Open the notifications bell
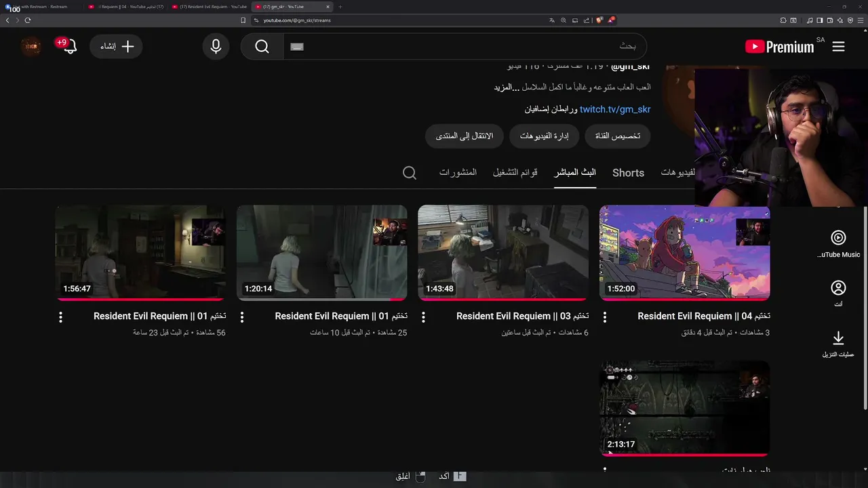The width and height of the screenshot is (868, 488). pos(69,46)
